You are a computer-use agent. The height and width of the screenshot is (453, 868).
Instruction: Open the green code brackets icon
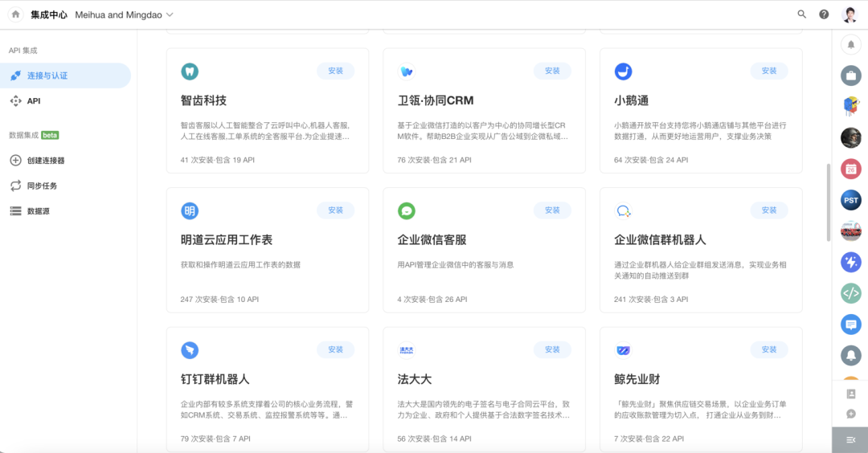tap(851, 293)
